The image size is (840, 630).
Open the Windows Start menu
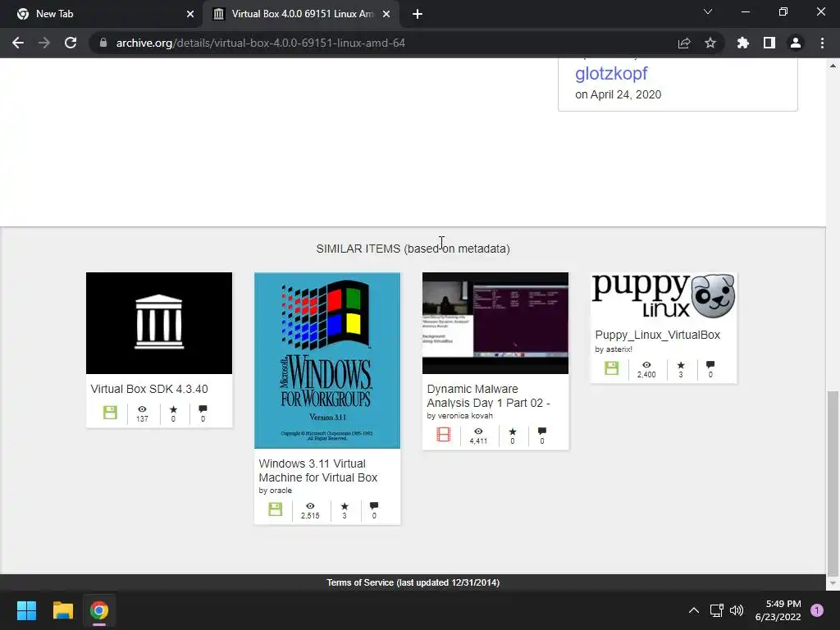click(26, 610)
